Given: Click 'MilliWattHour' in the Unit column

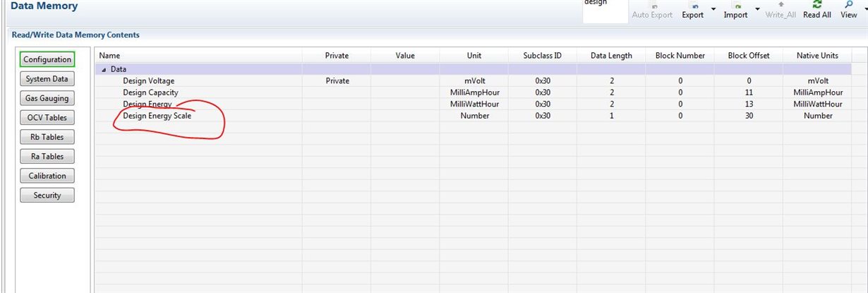Looking at the screenshot, I should (474, 104).
